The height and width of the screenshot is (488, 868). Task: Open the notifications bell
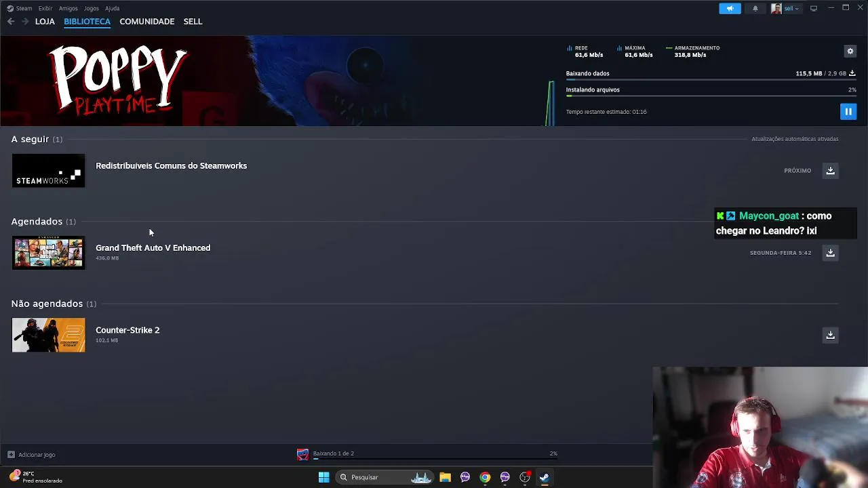point(755,8)
